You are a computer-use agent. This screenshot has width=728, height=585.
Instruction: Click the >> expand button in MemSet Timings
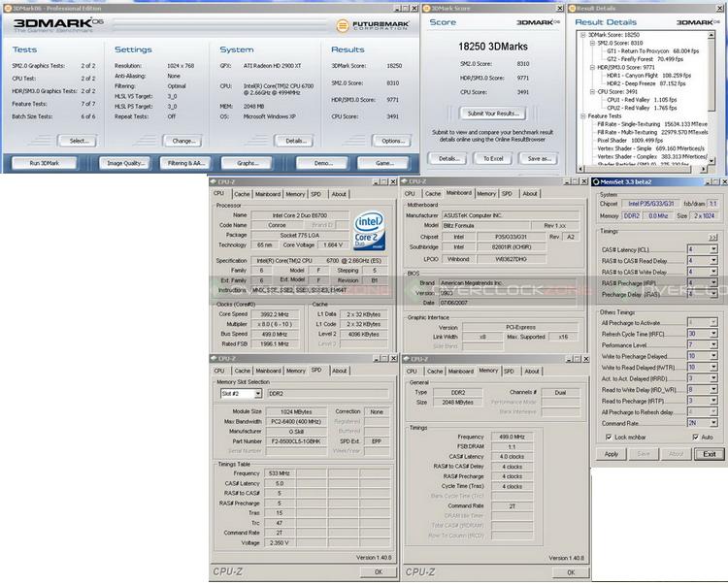pyautogui.click(x=712, y=237)
